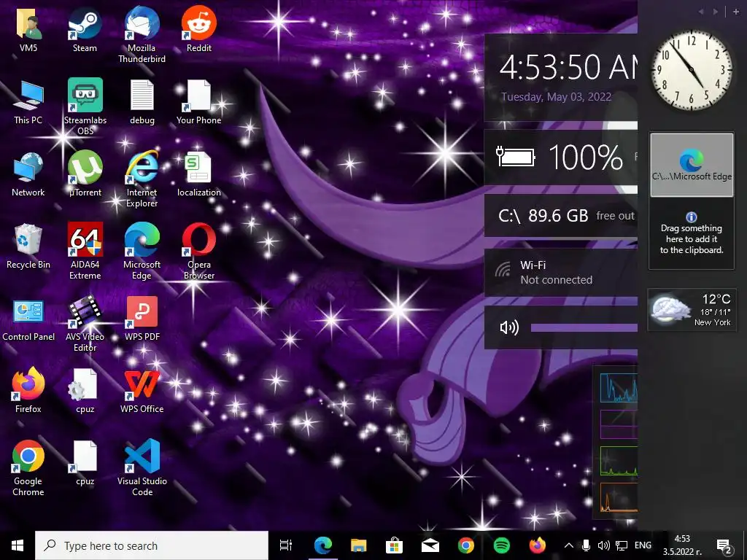Select the Visual Studio Code shortcut

coord(142,467)
